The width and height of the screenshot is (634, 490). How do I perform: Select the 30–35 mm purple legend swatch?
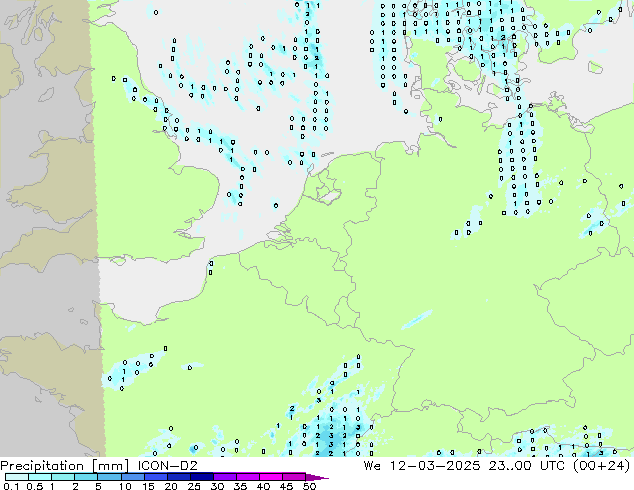tap(224, 477)
